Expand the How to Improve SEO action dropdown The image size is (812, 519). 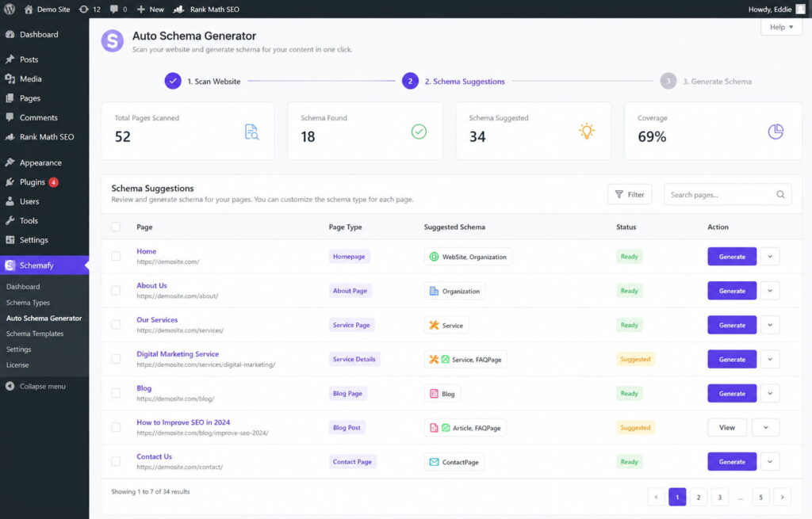pos(765,427)
